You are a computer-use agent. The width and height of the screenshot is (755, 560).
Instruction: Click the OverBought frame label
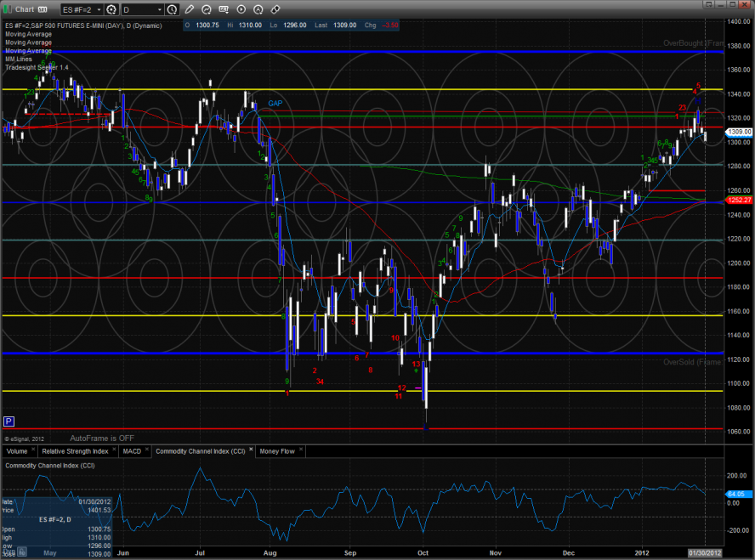693,43
